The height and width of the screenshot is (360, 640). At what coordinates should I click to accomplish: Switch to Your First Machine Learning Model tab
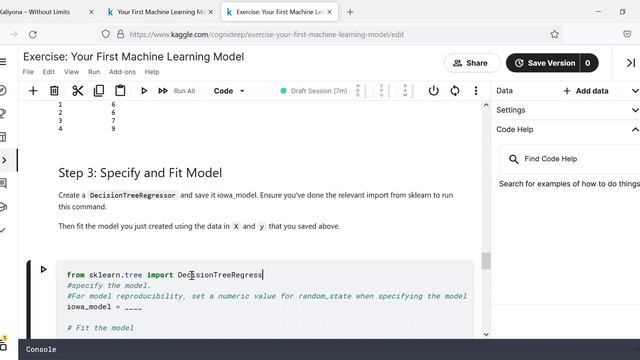160,12
